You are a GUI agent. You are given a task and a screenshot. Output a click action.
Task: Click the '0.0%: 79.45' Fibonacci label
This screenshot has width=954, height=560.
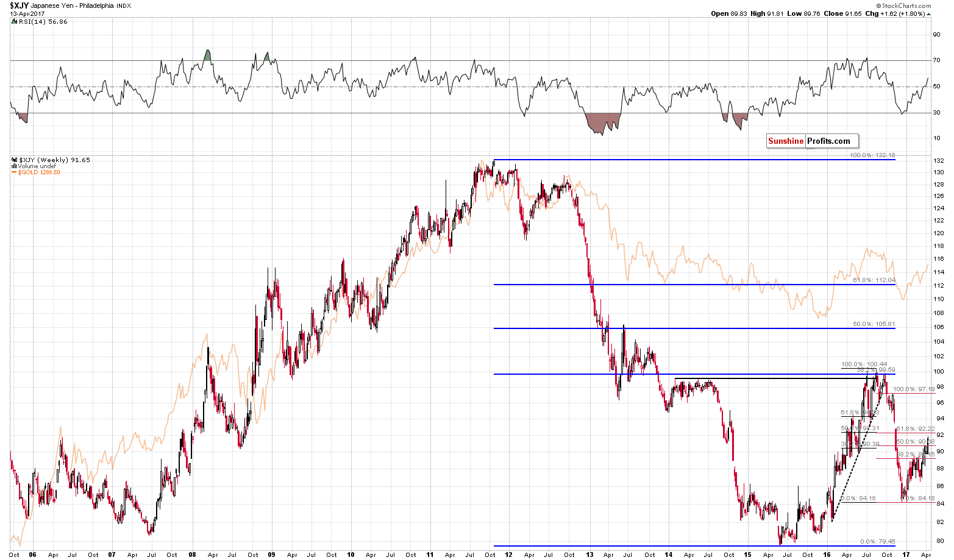click(878, 541)
